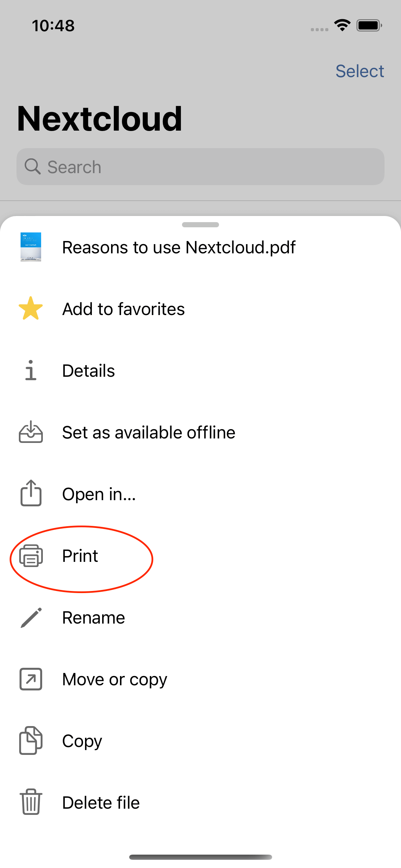Tap the Move or copy arrow icon
Image resolution: width=401 pixels, height=868 pixels.
31,679
